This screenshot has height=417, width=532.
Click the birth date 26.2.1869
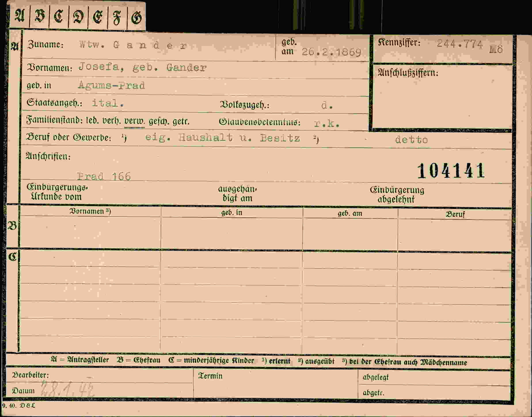pos(331,52)
